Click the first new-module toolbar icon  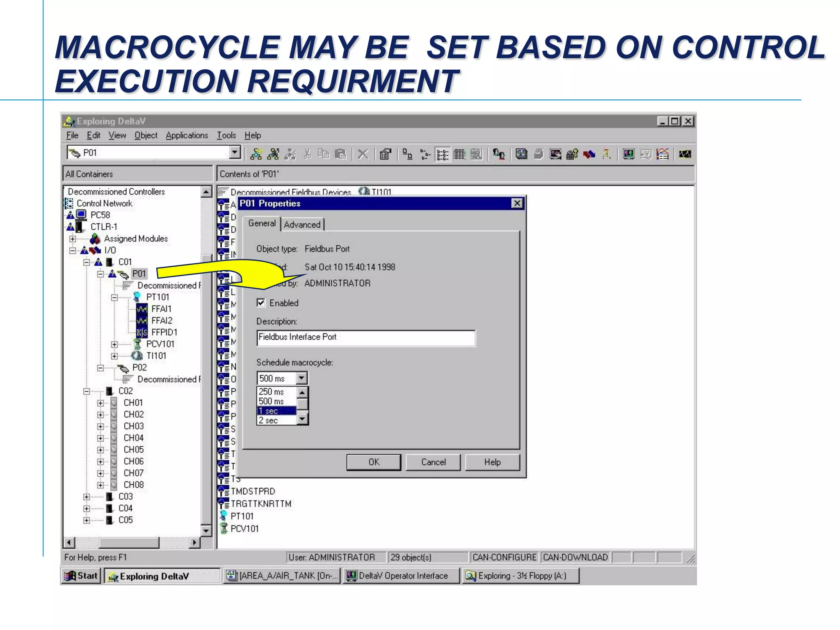click(x=256, y=154)
